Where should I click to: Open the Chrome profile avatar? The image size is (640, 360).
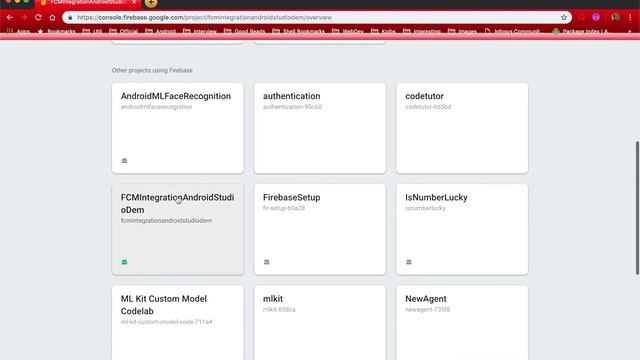(x=616, y=17)
